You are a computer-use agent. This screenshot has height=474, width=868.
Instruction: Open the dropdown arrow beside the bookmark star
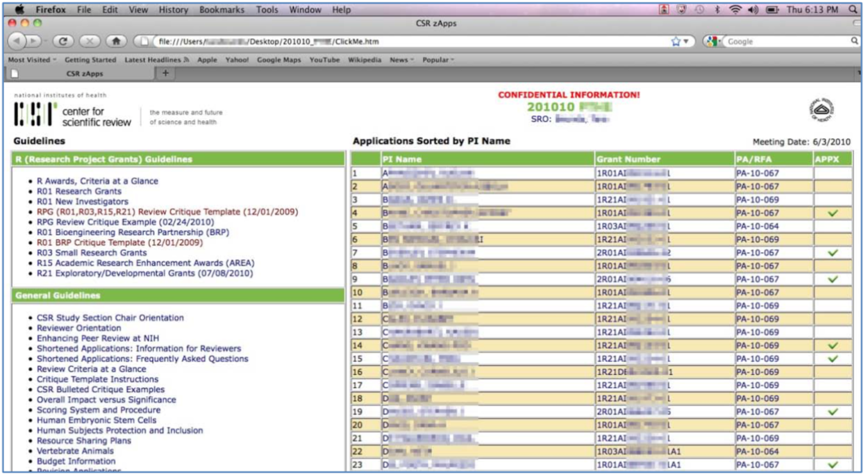tap(686, 42)
